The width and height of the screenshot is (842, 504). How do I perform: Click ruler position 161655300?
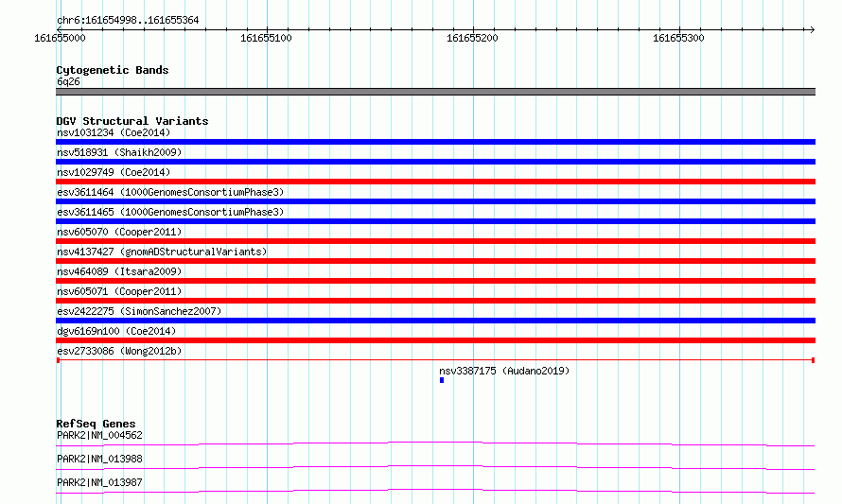tap(678, 38)
